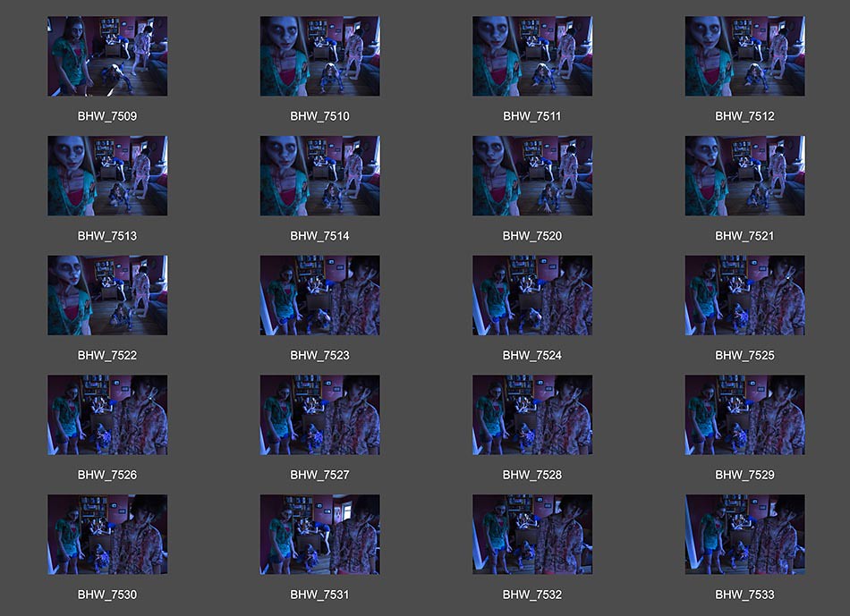The width and height of the screenshot is (850, 616).
Task: Select the BHW_7529 photo
Action: [744, 415]
